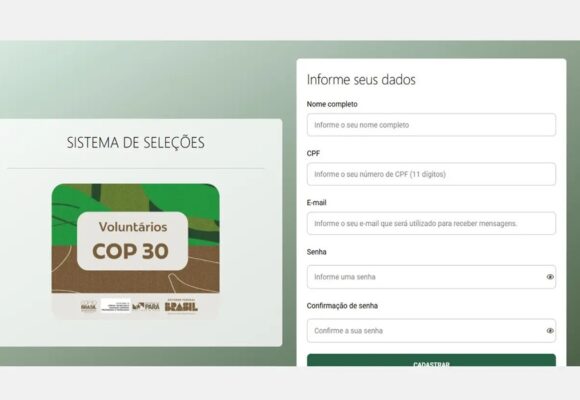Click the Confirmação de senha label
The height and width of the screenshot is (400, 580).
coord(342,306)
